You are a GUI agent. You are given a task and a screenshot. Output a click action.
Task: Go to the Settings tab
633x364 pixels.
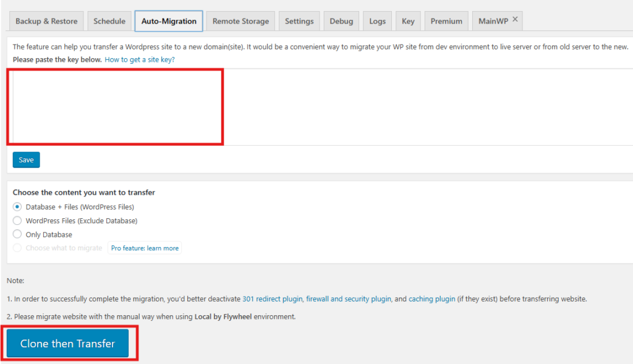click(x=299, y=21)
